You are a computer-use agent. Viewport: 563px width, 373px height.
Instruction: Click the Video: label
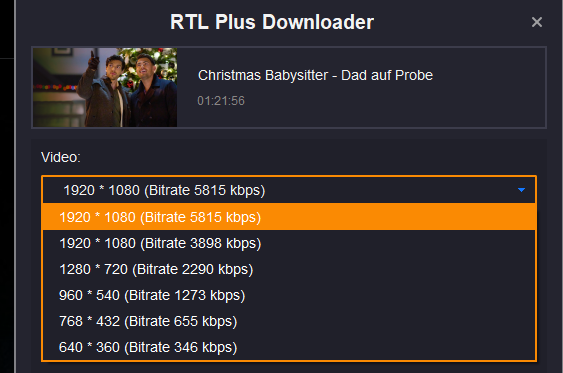[x=61, y=157]
